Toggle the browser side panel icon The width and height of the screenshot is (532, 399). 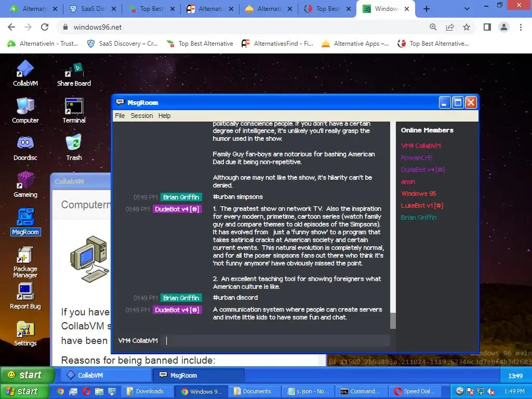(487, 27)
